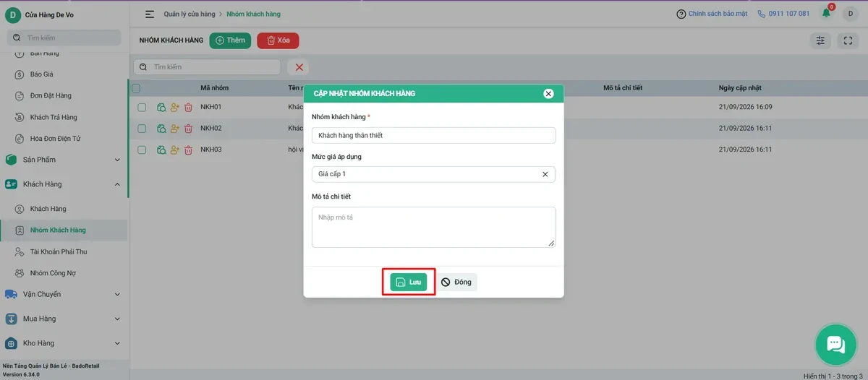Toggle the hamburger sidebar menu icon
This screenshot has height=380, width=868.
click(150, 14)
